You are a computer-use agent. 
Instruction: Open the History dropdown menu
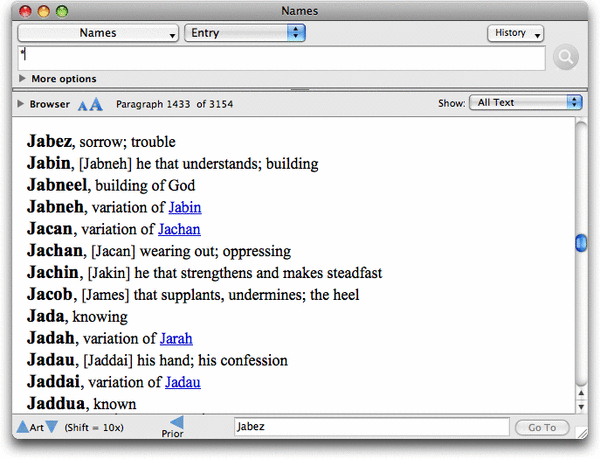click(516, 33)
